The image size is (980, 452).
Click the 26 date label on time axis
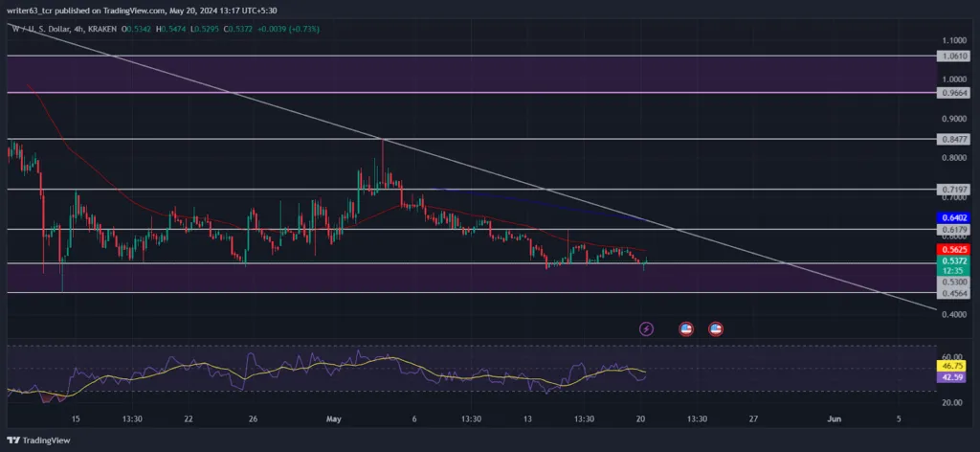(254, 418)
